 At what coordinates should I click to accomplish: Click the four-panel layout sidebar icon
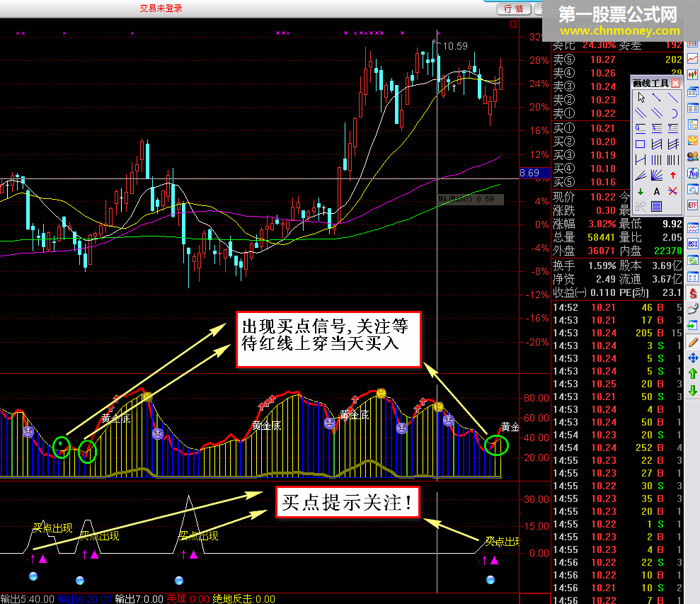[693, 276]
